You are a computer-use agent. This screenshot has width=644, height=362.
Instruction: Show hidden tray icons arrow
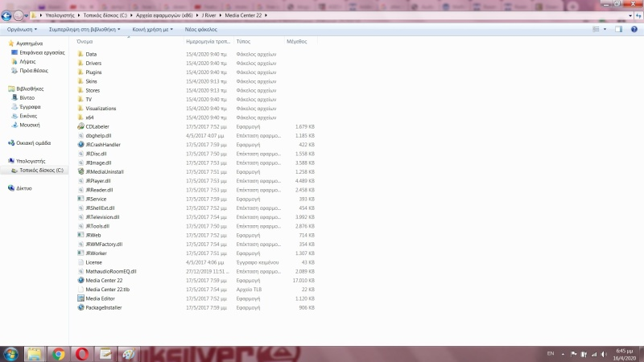(563, 354)
